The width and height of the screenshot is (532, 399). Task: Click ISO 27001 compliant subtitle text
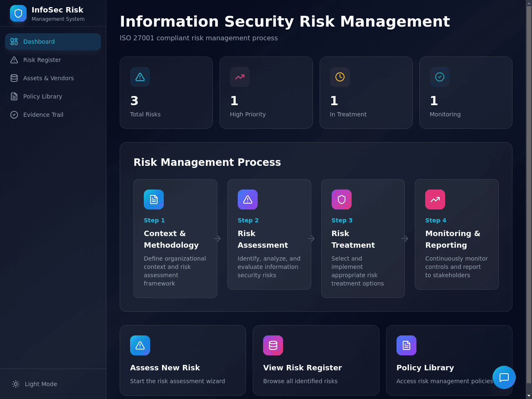click(x=199, y=38)
